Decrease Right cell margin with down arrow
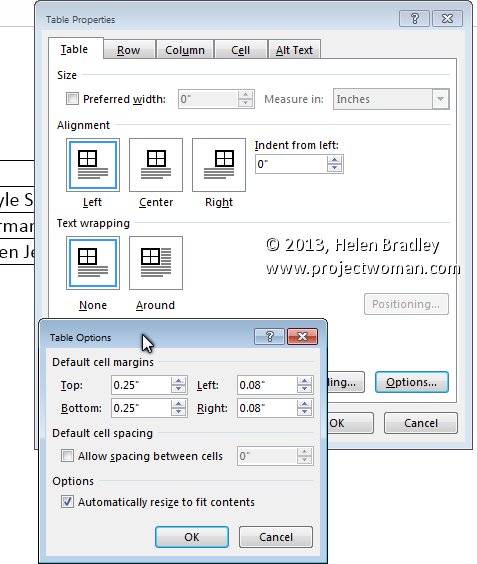 (x=304, y=412)
